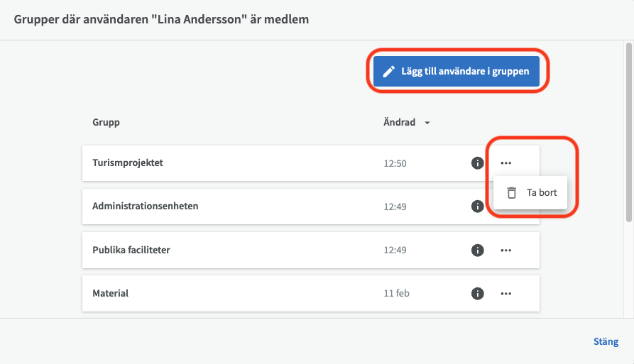Viewport: 634px width, 364px height.
Task: Click the Material group name
Action: click(110, 293)
